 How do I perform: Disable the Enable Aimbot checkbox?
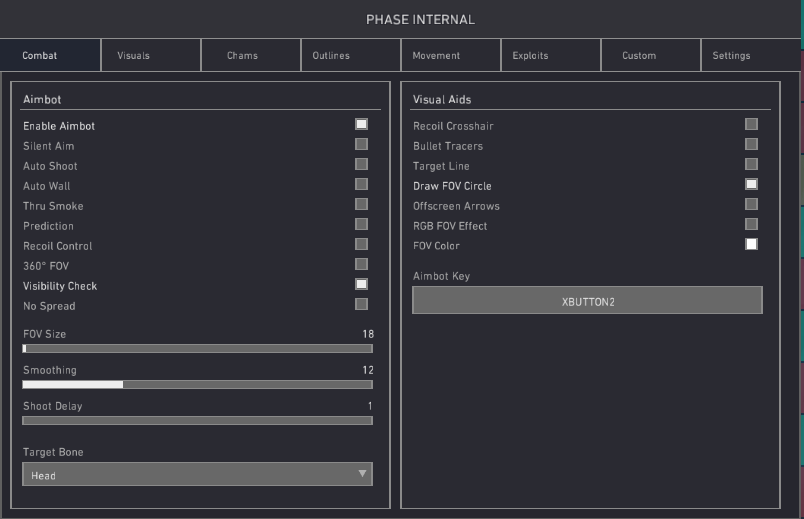[361, 124]
